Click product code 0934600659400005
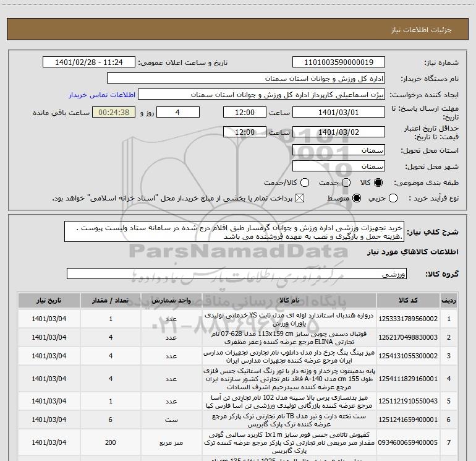The height and width of the screenshot is (461, 476). click(x=408, y=442)
